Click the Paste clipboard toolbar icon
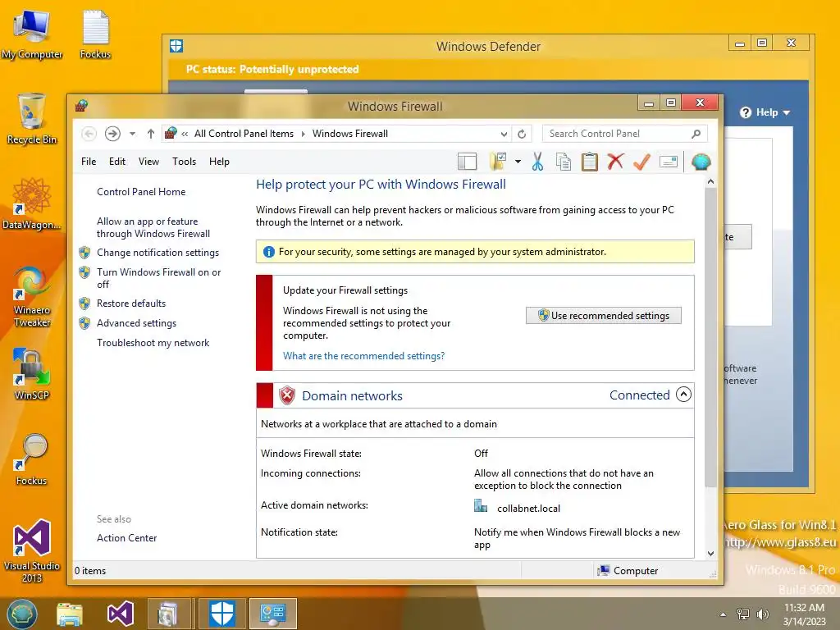 coord(589,162)
